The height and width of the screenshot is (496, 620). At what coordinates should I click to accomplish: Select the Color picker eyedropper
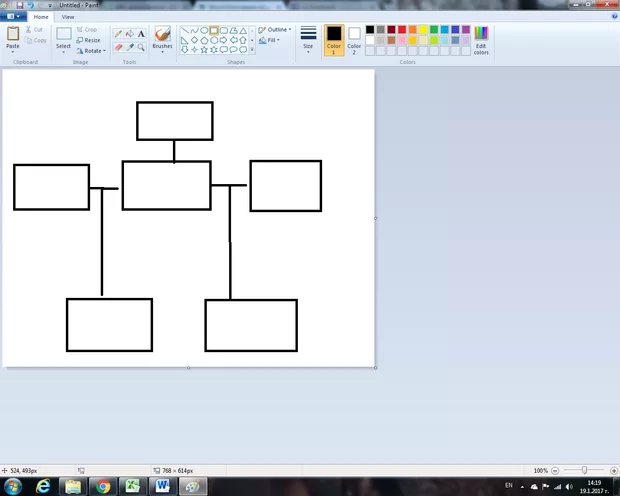[129, 47]
